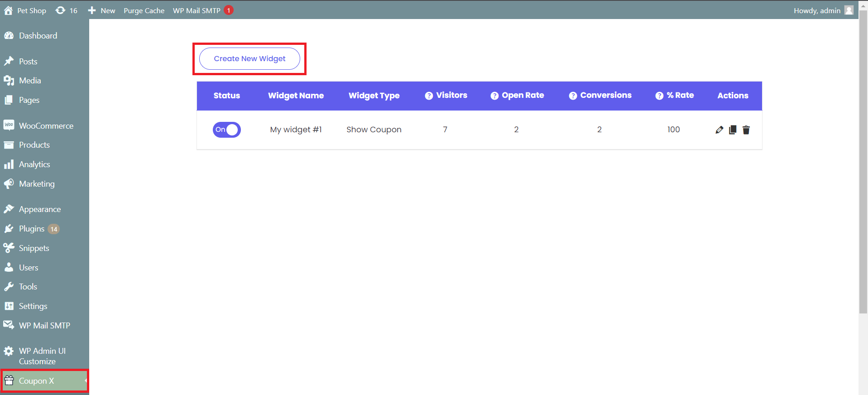Click the My widget #1 name cell

296,130
